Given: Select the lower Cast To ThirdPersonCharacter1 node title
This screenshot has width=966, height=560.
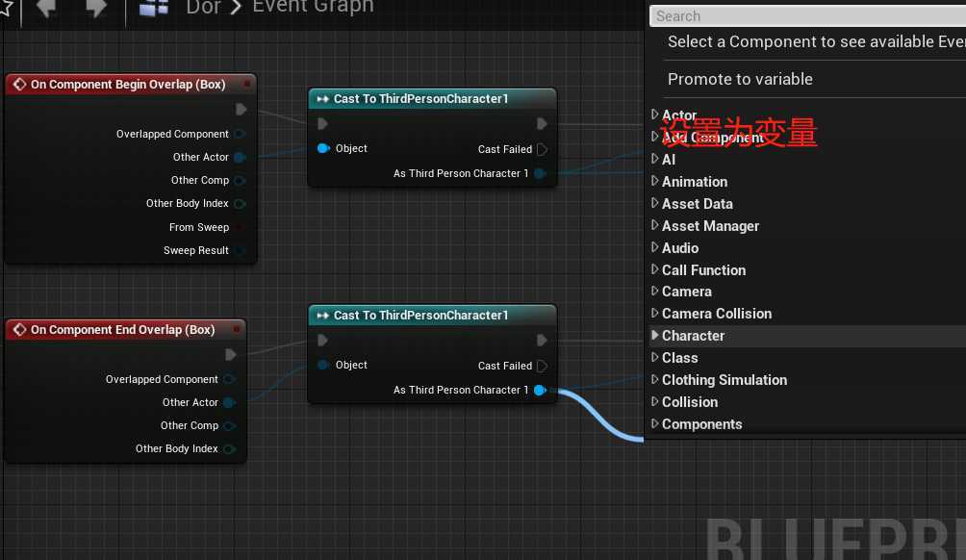Looking at the screenshot, I should (x=420, y=316).
